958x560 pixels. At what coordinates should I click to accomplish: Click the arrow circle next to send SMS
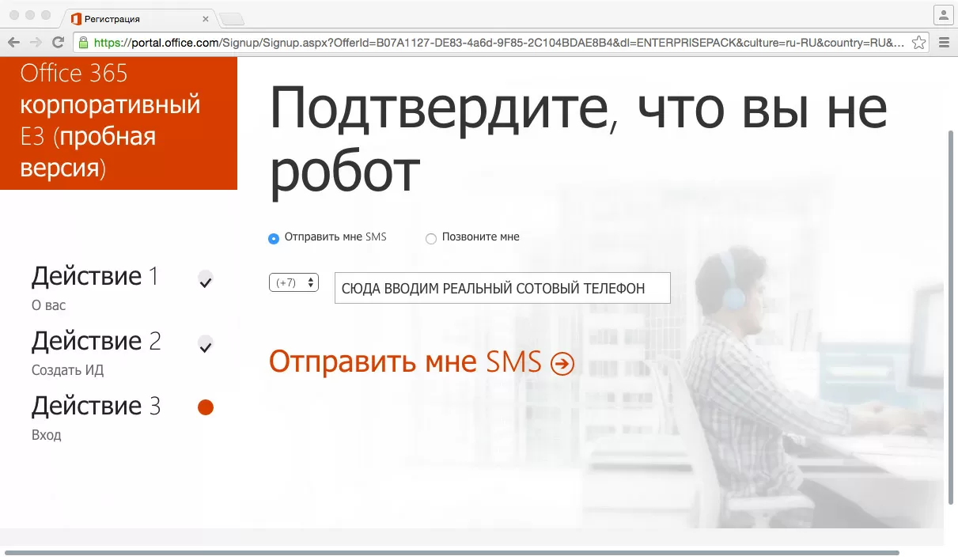click(562, 364)
